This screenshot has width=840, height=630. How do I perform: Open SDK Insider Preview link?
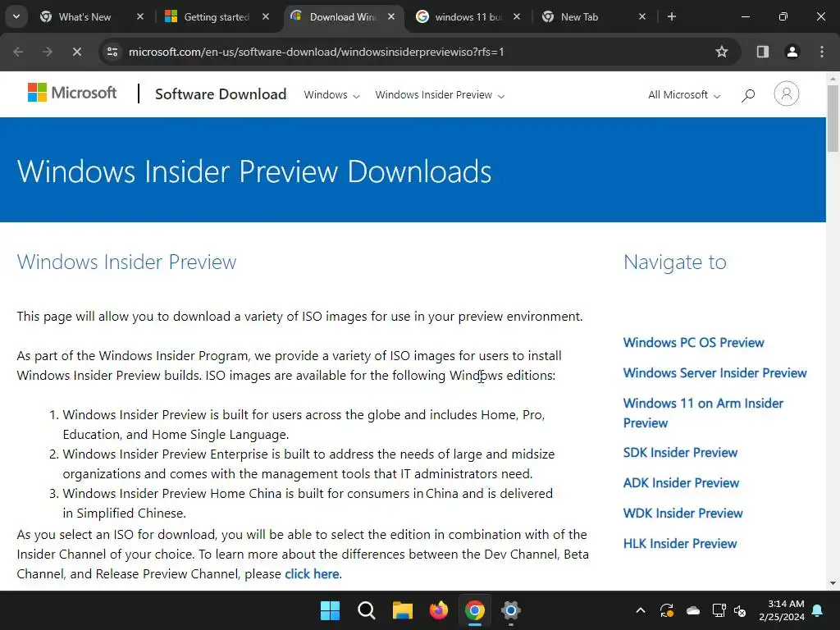point(680,453)
